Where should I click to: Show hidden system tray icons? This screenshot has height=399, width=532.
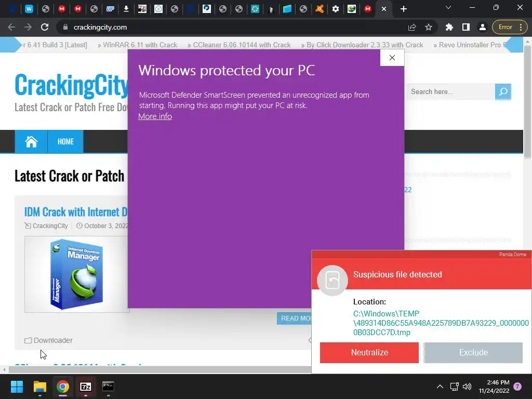point(440,387)
